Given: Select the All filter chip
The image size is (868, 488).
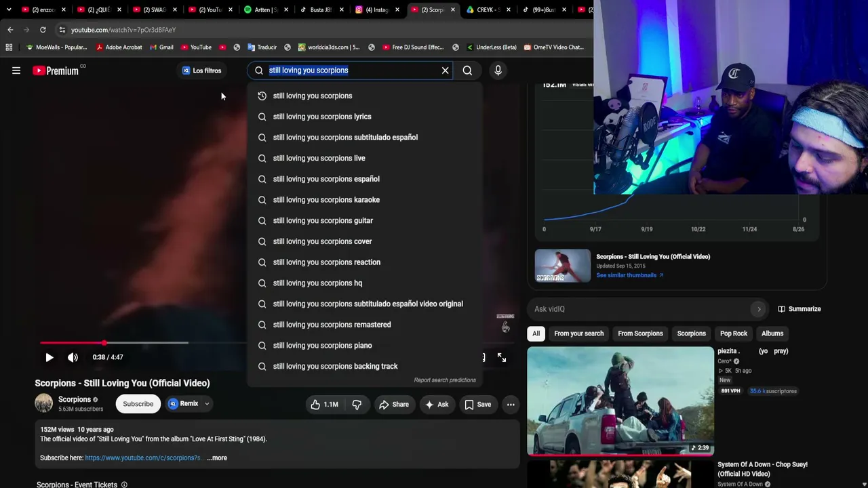Looking at the screenshot, I should click(536, 333).
